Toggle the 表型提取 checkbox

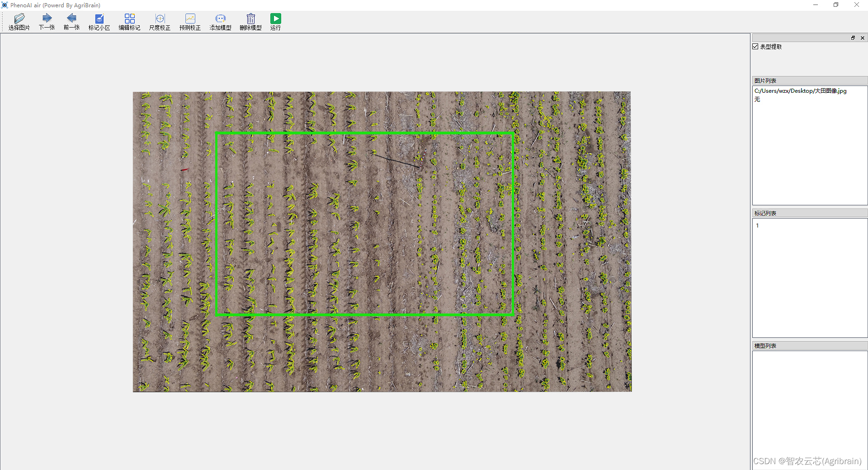coord(755,47)
